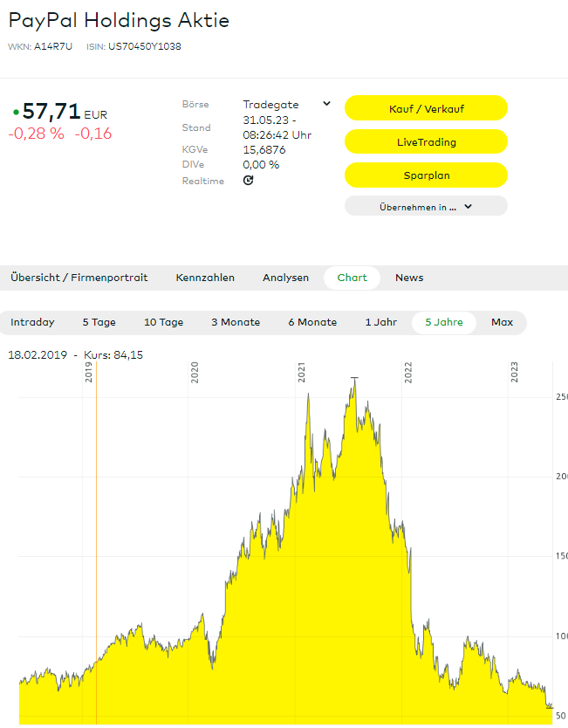Show the 6 Monate chart
568x728 pixels.
click(x=312, y=322)
